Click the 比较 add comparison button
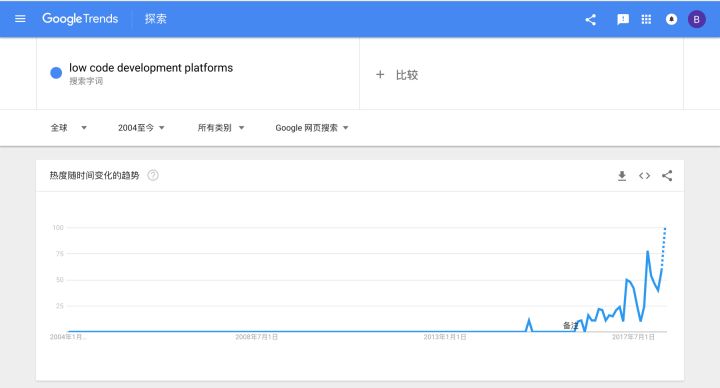This screenshot has height=388, width=720. (x=397, y=75)
